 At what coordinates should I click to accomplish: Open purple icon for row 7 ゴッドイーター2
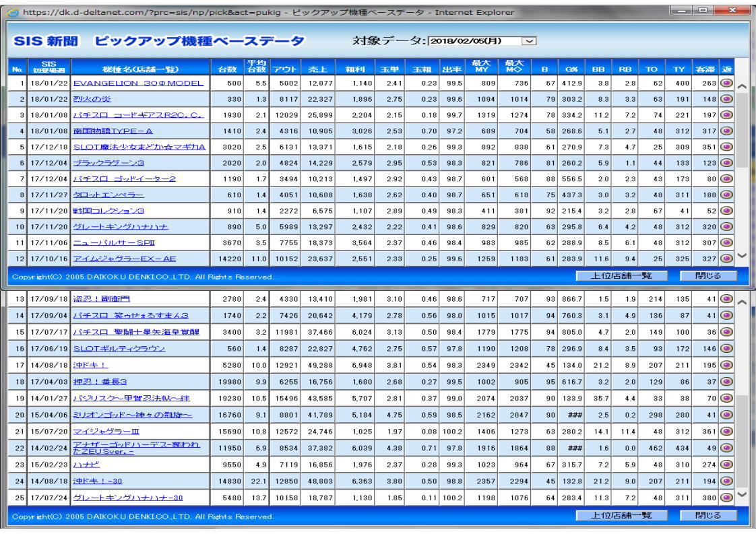click(726, 178)
